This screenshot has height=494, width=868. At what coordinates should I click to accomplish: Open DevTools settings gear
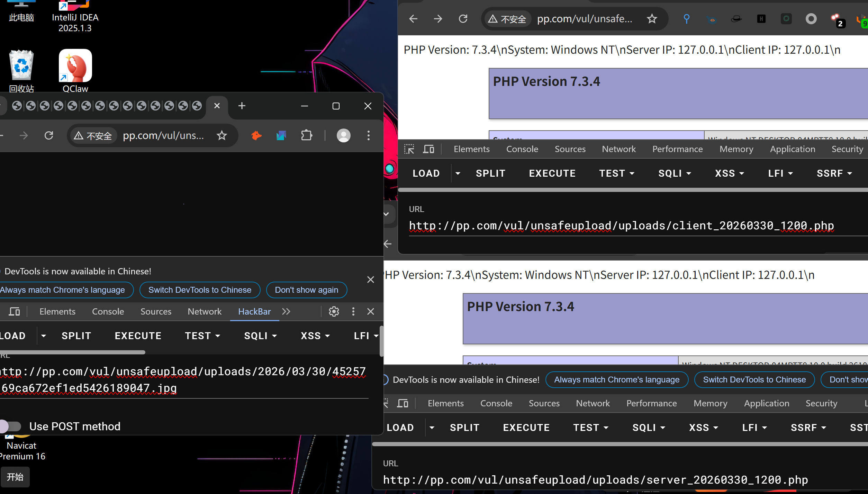tap(334, 311)
